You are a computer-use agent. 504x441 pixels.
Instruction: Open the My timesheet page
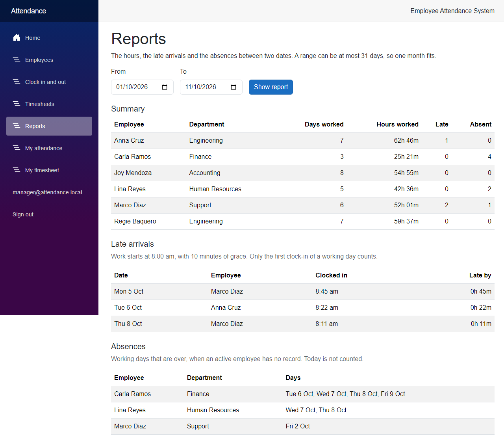tap(49, 170)
